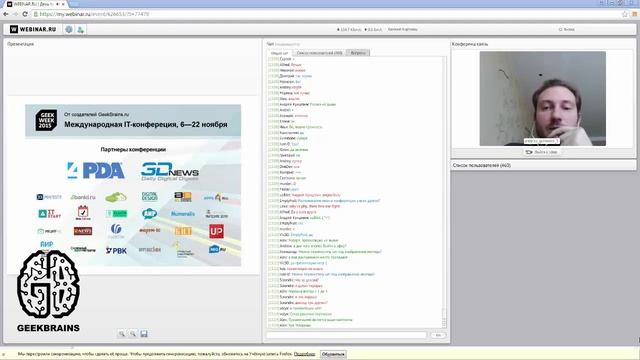Open the Список пользователей (460) chat tab
The width and height of the screenshot is (640, 360).
pyautogui.click(x=319, y=53)
